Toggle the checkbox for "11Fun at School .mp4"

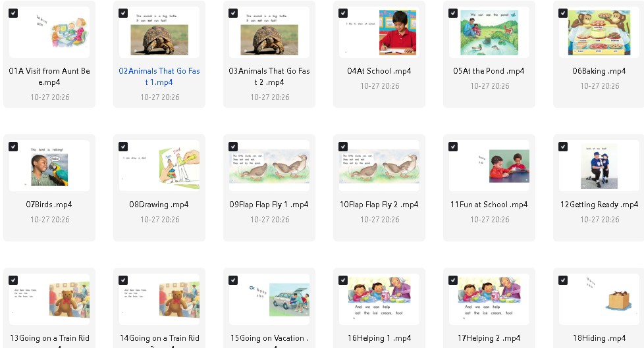pos(453,147)
